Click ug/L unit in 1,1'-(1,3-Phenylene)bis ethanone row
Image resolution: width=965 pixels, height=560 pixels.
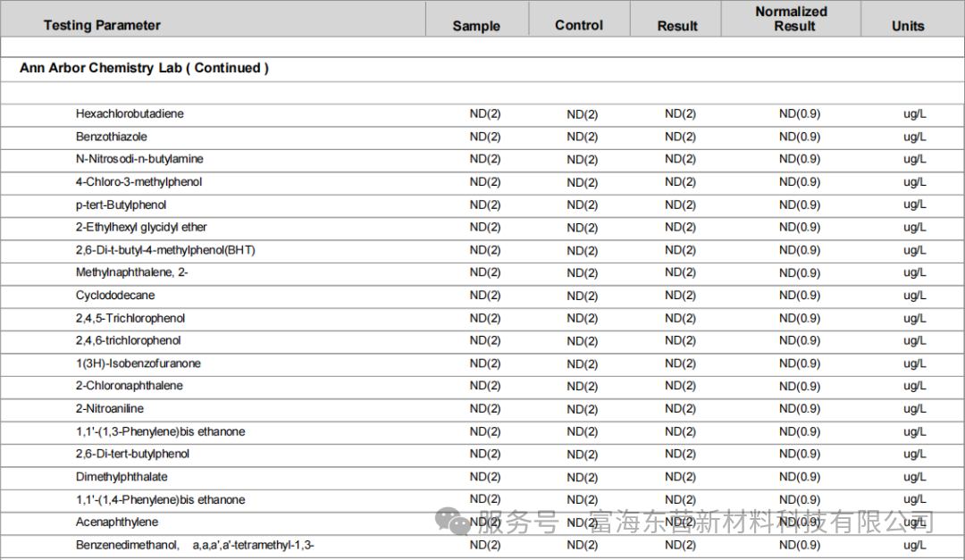[915, 432]
